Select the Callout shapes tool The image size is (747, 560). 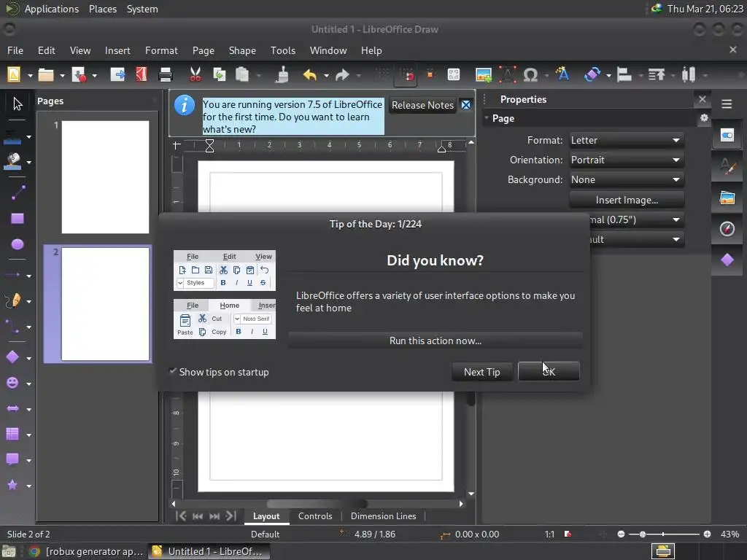12,459
